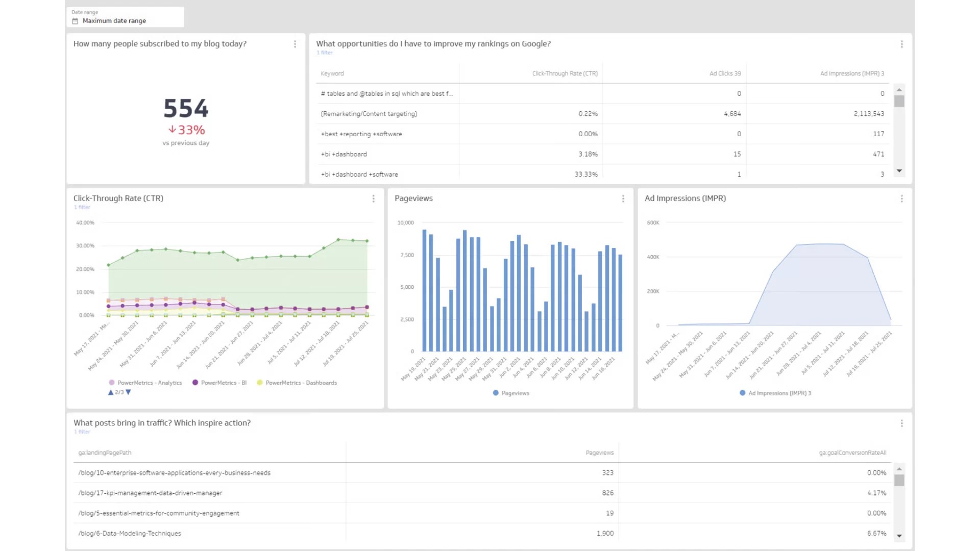Click the calendar icon in the date range picker
The image size is (980, 551).
75,20
